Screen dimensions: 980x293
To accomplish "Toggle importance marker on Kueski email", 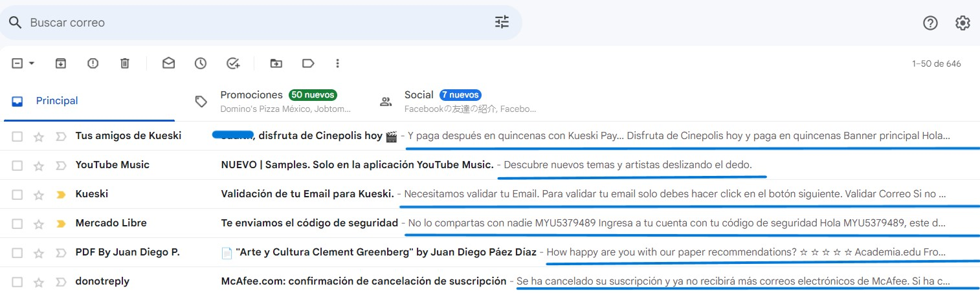I will (x=61, y=195).
